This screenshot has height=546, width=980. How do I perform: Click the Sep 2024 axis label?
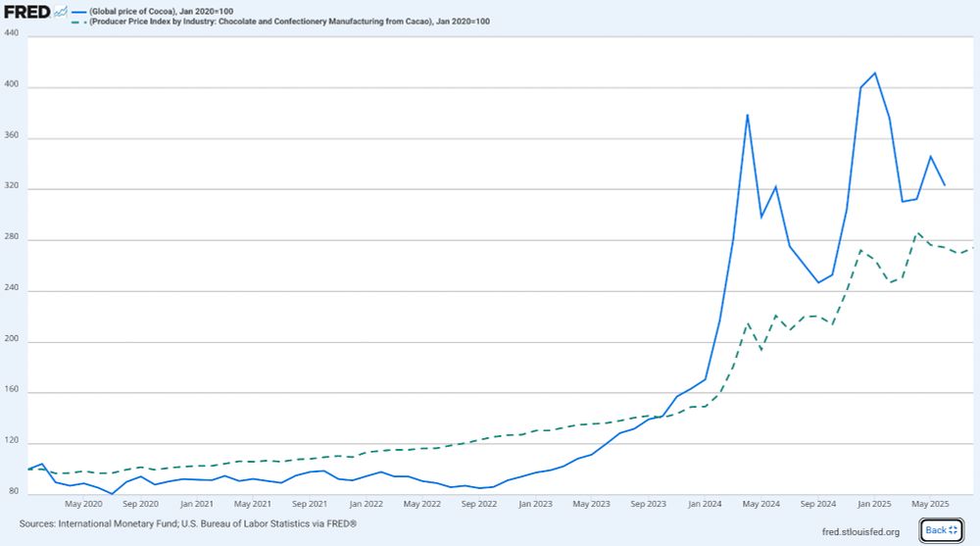point(817,504)
